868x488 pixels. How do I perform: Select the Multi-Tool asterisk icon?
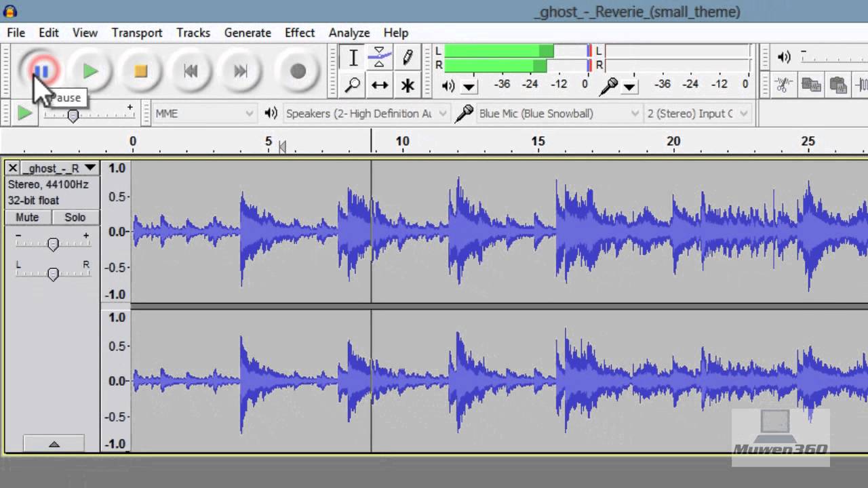coord(407,85)
